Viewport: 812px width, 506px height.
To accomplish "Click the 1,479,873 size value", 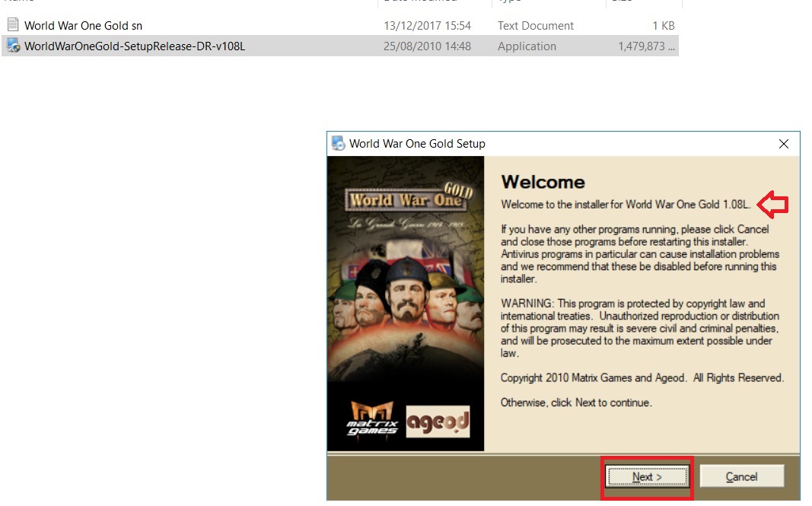I will [x=646, y=46].
